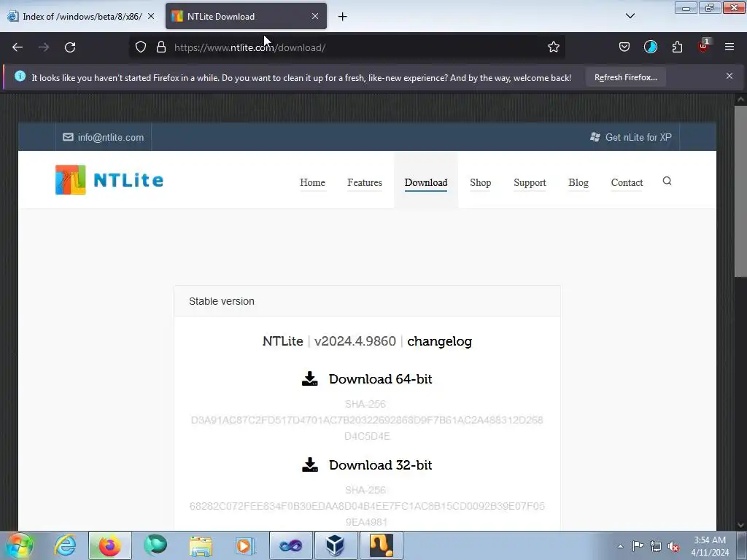Click the Download 64-bit link
This screenshot has width=747, height=560.
click(380, 379)
